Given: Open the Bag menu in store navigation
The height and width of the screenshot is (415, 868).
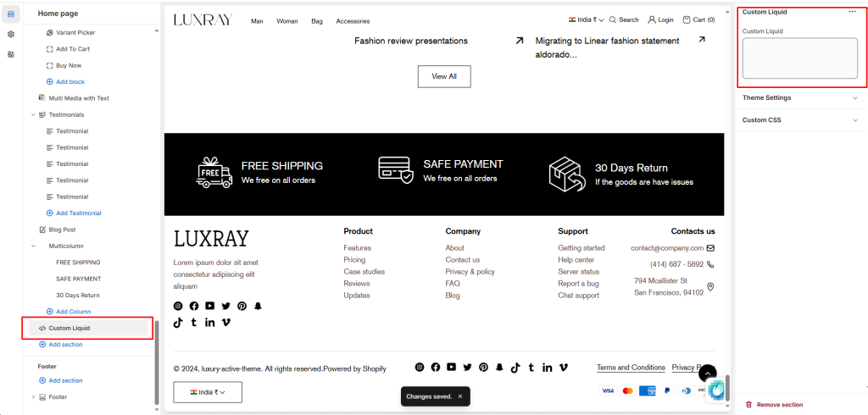Looking at the screenshot, I should pos(317,21).
